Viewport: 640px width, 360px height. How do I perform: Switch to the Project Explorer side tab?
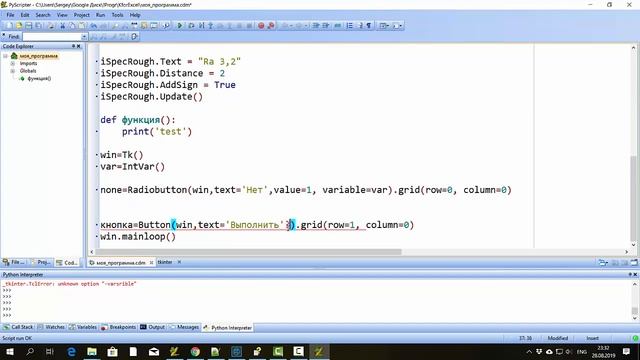(x=41, y=262)
